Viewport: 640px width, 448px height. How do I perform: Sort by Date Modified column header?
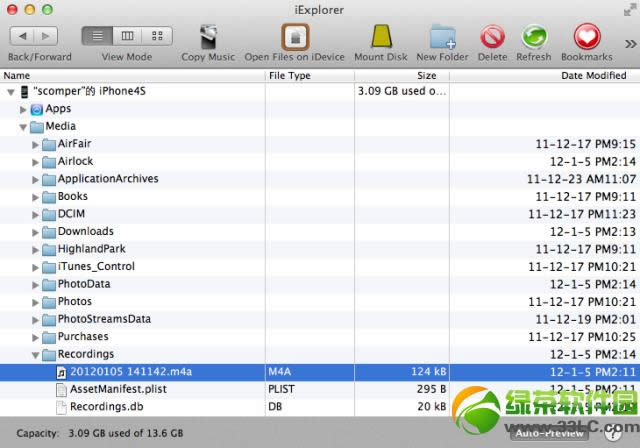click(x=593, y=75)
